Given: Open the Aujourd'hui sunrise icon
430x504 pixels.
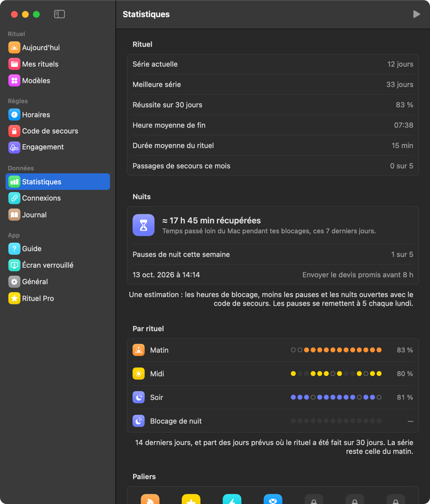Looking at the screenshot, I should [x=14, y=48].
